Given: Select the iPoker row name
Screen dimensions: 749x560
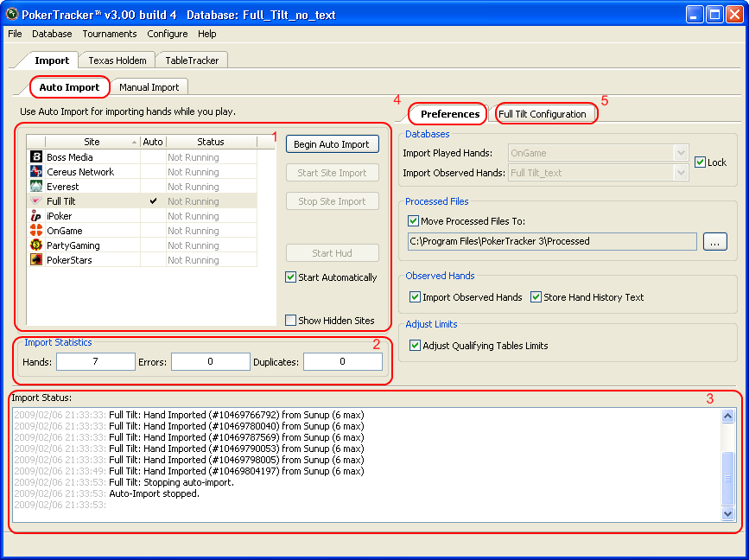Looking at the screenshot, I should 60,216.
